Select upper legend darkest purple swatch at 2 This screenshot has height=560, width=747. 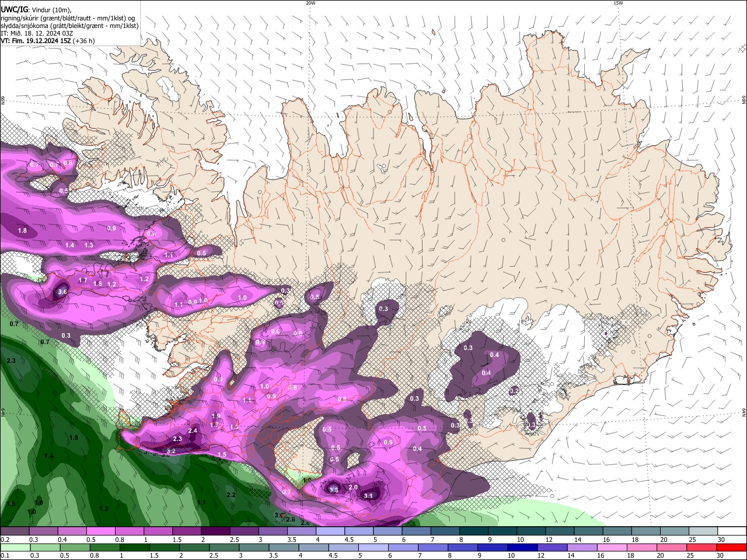[215, 531]
